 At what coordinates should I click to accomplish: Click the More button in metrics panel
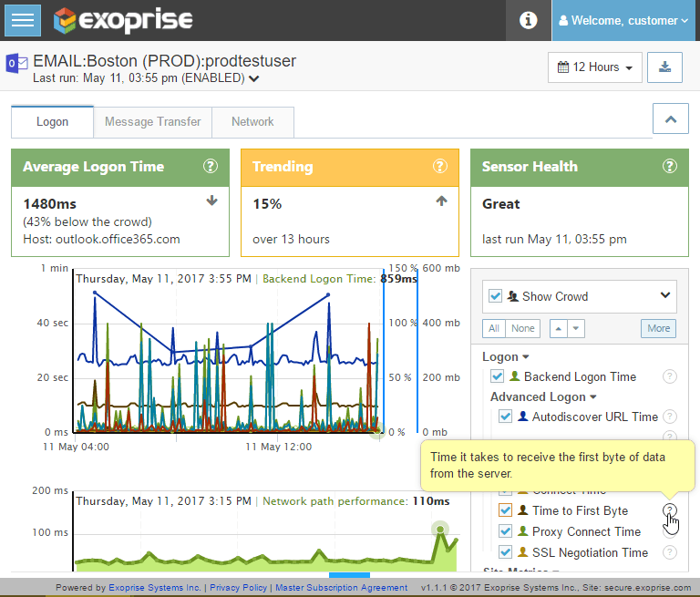[658, 328]
